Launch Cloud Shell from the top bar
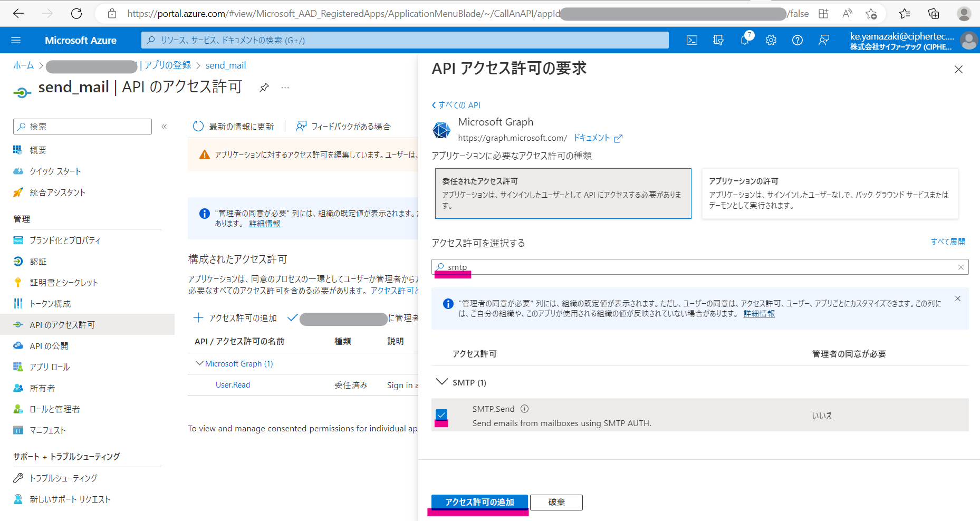980x521 pixels. 692,40
